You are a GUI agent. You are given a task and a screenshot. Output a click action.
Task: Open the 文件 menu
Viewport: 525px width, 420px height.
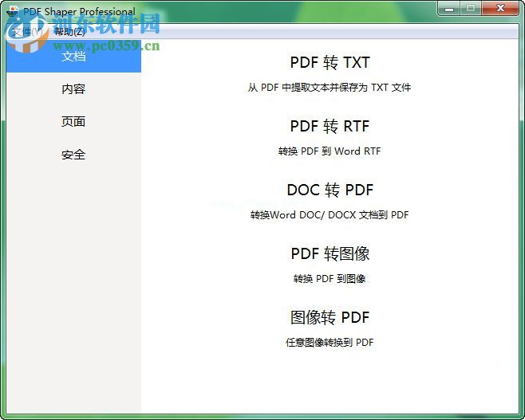[27, 32]
